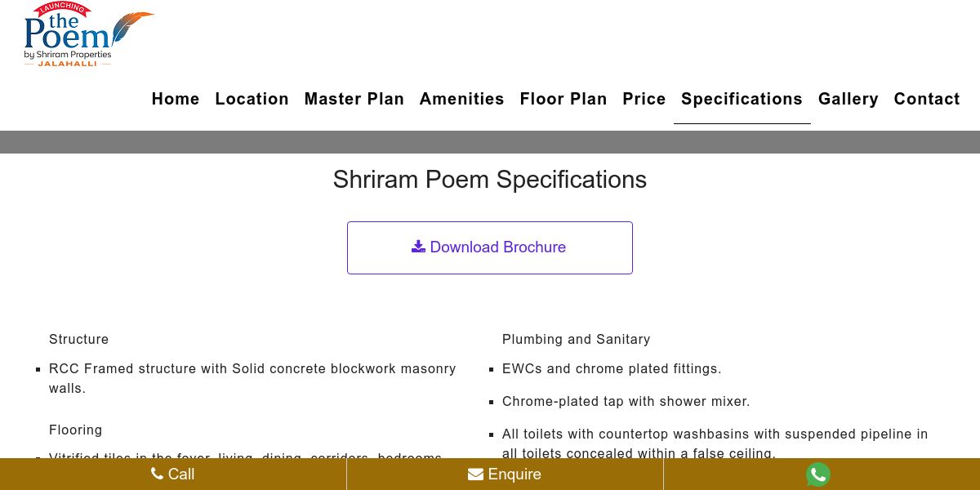Image resolution: width=980 pixels, height=490 pixels.
Task: Click the Poem by Shriram Properties logo
Action: [x=87, y=34]
